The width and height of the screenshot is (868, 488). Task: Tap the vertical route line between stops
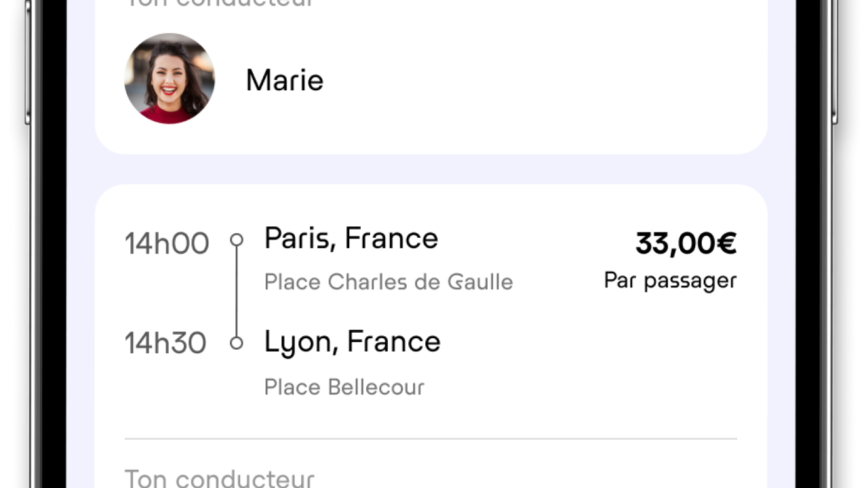click(237, 291)
